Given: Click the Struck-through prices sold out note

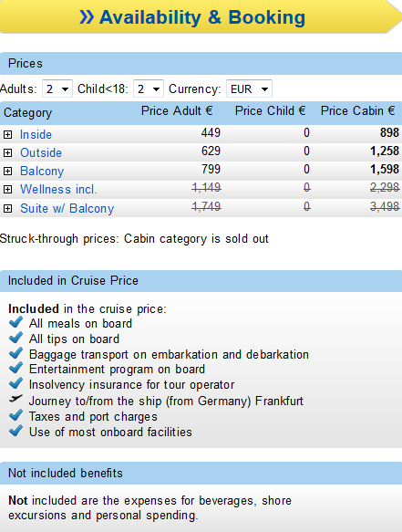Looking at the screenshot, I should point(134,239).
